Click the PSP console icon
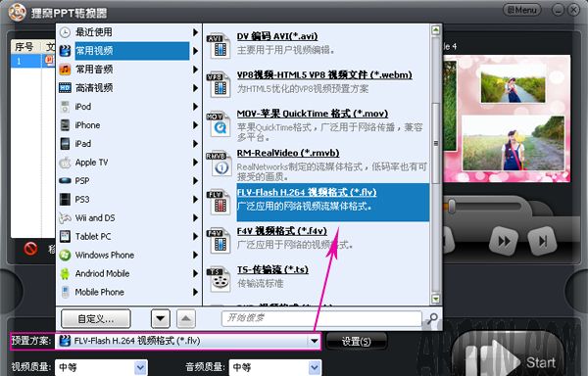 (65, 181)
